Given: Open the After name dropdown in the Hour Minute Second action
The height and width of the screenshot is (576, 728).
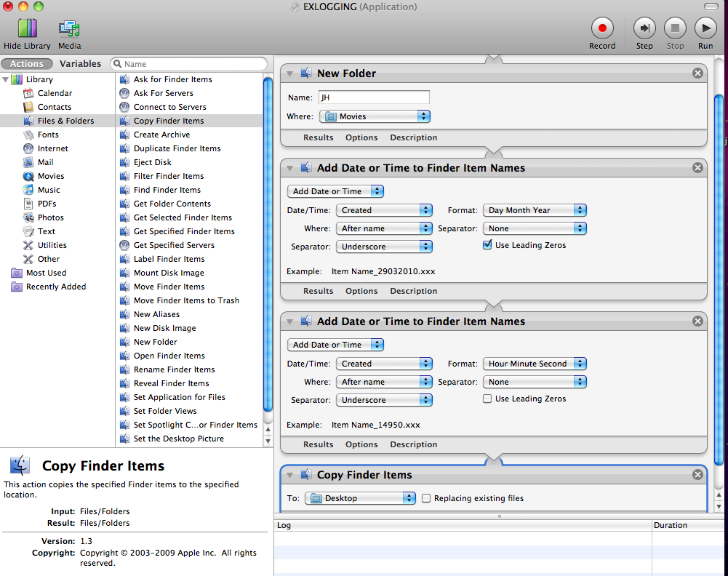Looking at the screenshot, I should (384, 382).
